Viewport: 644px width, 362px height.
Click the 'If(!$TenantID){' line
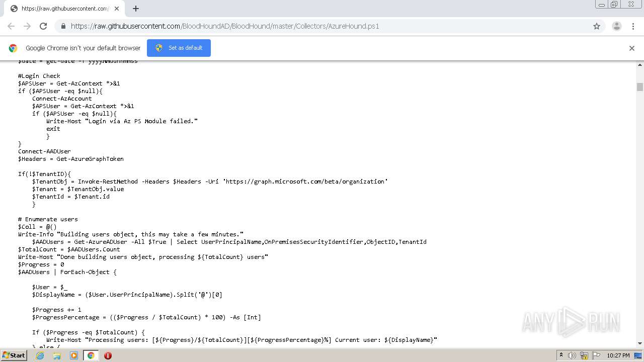44,174
